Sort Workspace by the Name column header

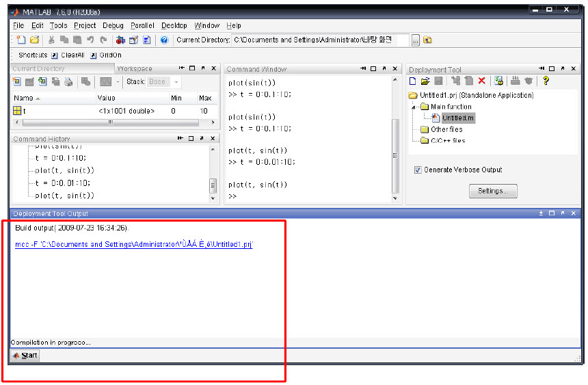53,98
